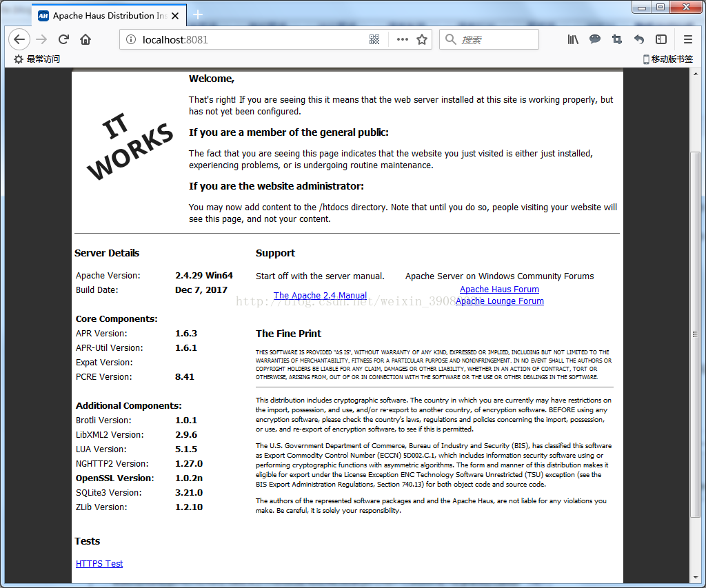Open the chat bubble toolbar icon
Viewport: 706px width, 588px height.
point(595,39)
